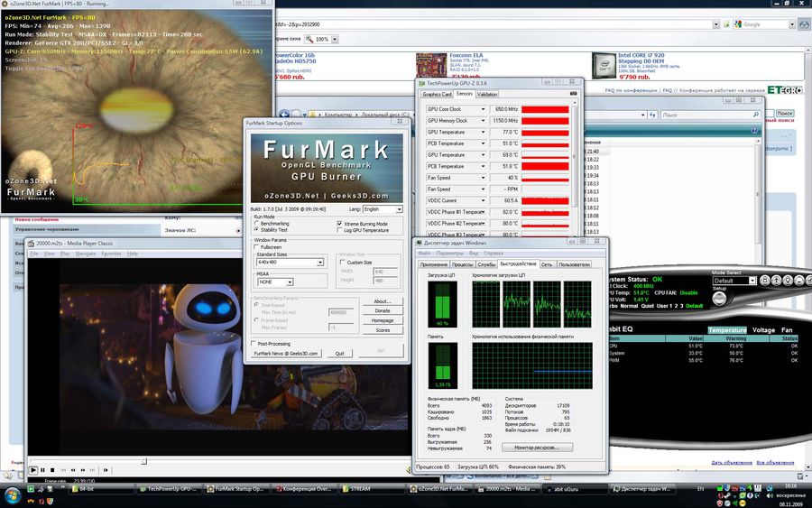Screen dimensions: 812x508
Task: Switch uGuru to Fan tab
Action: coord(787,330)
